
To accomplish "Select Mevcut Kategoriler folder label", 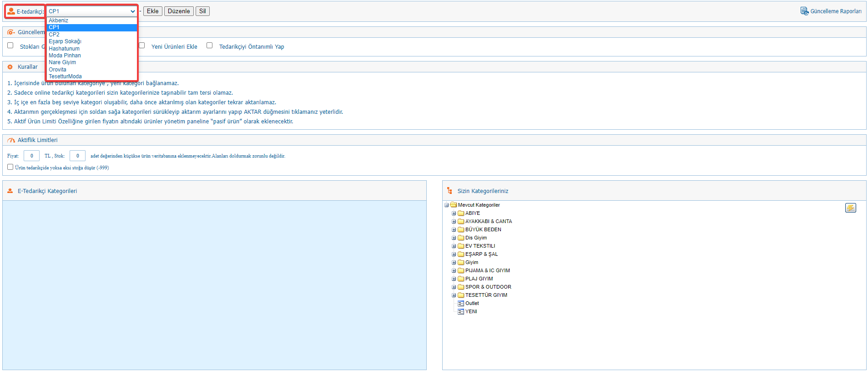I will click(479, 205).
